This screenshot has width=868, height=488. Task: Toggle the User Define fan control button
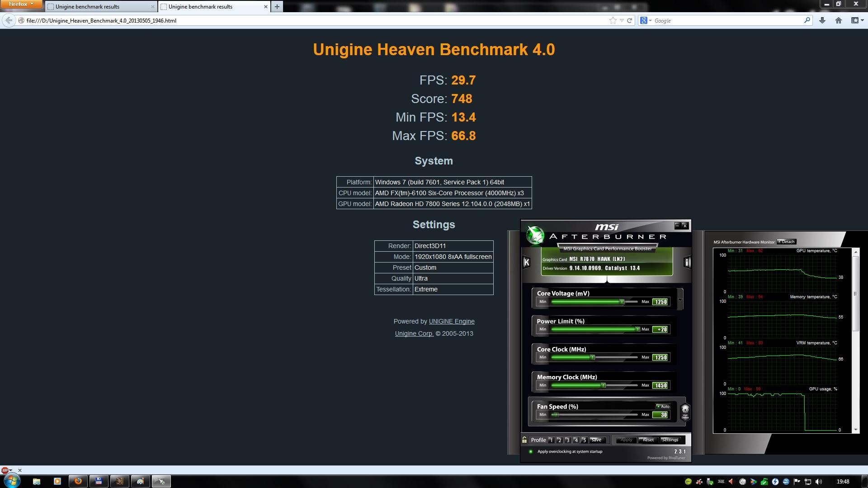coord(685,412)
